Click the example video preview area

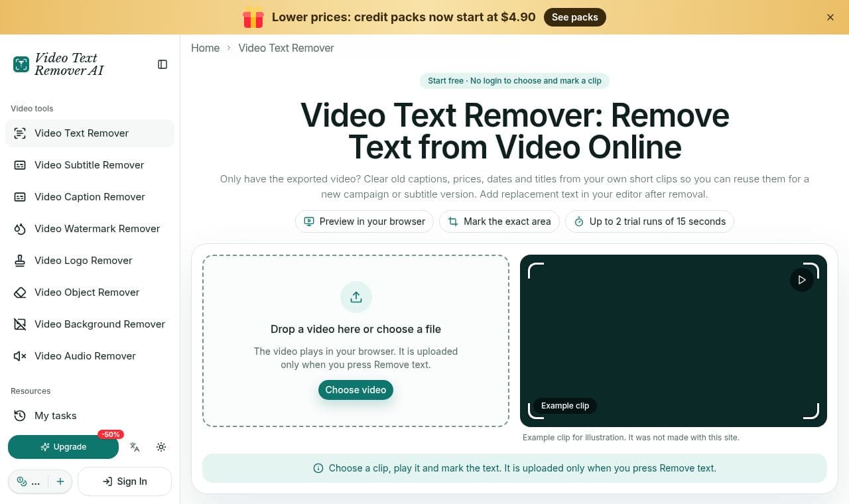(673, 341)
